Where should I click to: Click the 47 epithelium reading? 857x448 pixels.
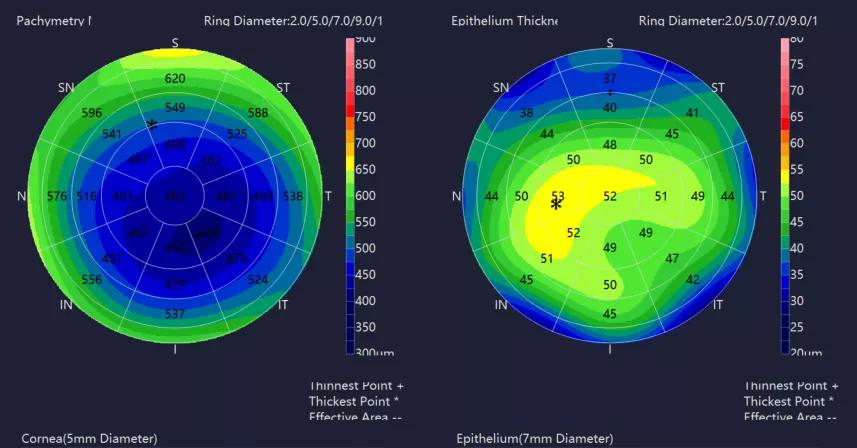672,258
